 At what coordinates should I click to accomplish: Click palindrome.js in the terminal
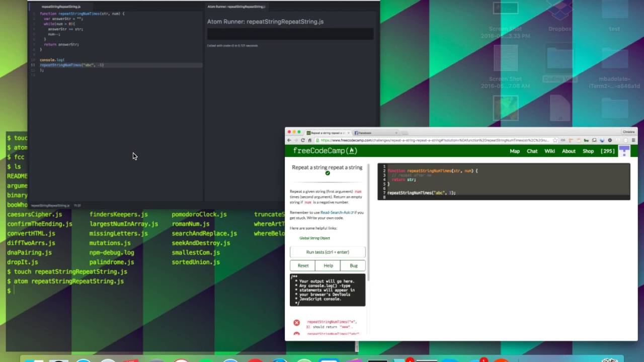[112, 262]
